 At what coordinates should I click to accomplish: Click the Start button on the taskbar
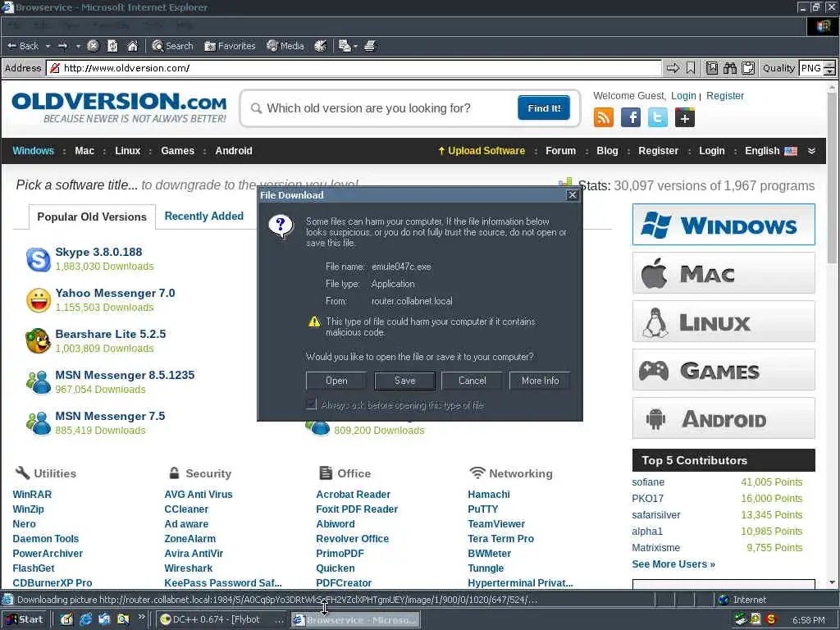pyautogui.click(x=25, y=620)
